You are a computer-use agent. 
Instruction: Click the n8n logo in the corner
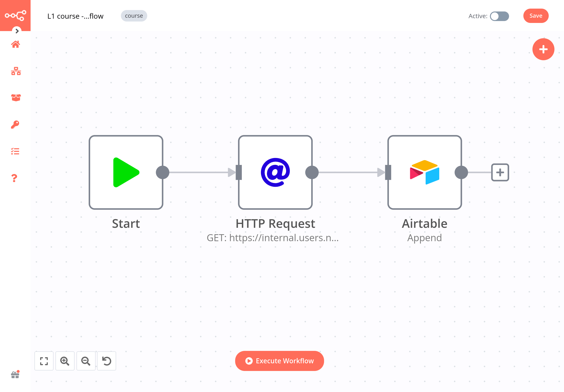[15, 15]
